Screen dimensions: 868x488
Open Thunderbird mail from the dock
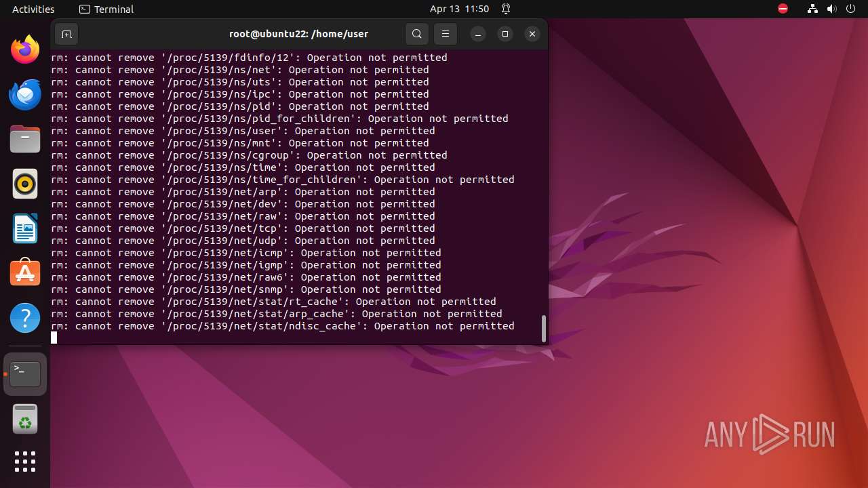click(x=25, y=94)
